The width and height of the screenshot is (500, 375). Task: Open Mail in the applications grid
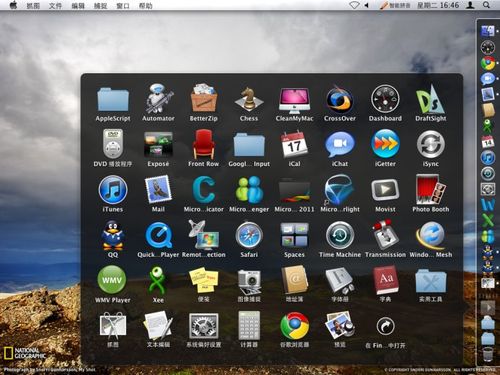[158, 189]
